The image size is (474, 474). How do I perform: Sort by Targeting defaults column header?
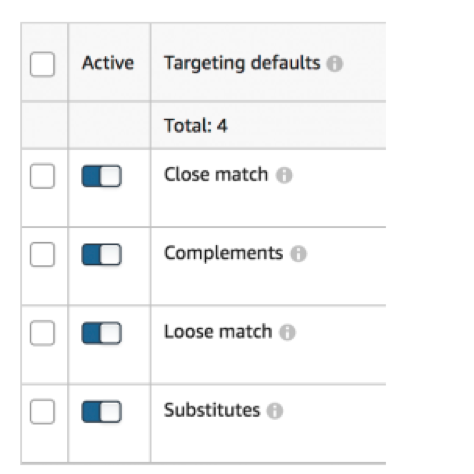(242, 63)
